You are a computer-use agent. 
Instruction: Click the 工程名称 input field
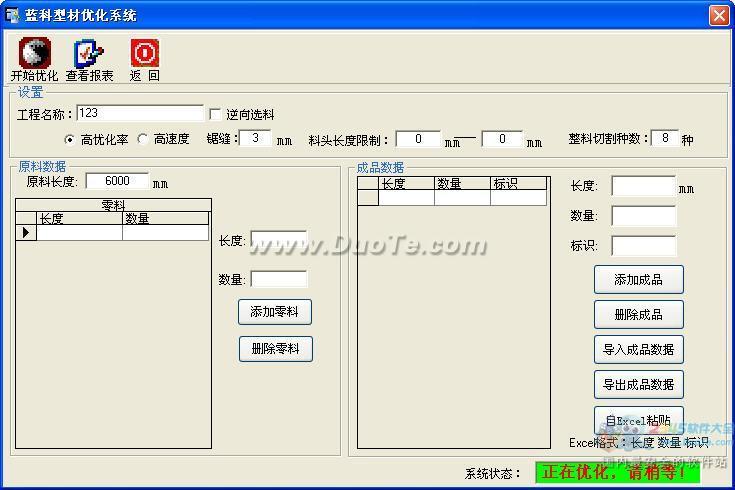(139, 114)
